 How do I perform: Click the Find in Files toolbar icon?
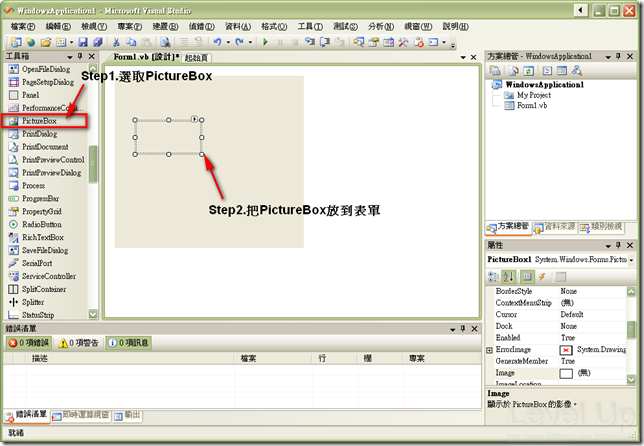pyautogui.click(x=165, y=42)
